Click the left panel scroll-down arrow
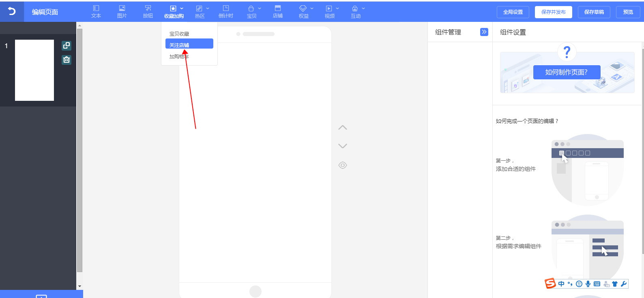The image size is (644, 298). tap(79, 286)
